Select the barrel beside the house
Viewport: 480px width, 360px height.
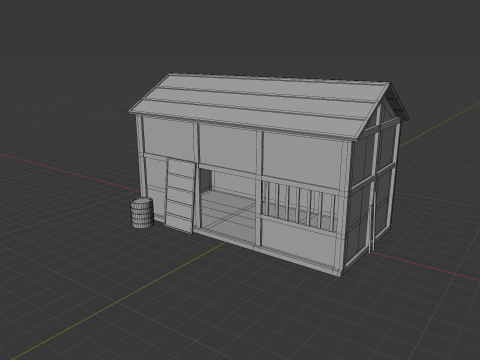click(x=142, y=213)
